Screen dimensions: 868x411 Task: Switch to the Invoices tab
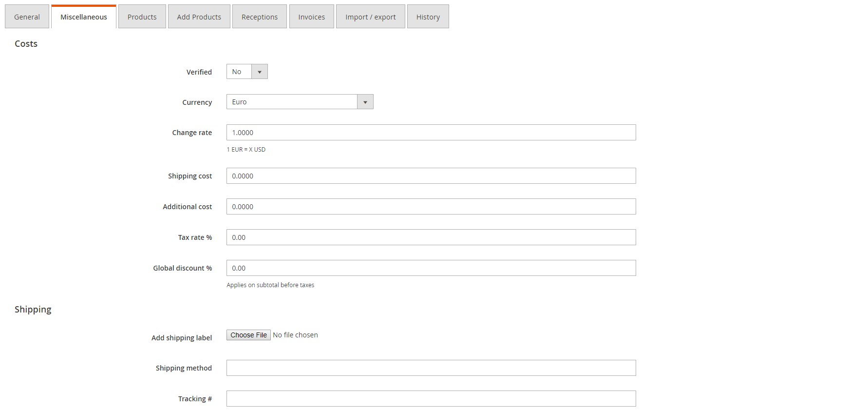[312, 17]
